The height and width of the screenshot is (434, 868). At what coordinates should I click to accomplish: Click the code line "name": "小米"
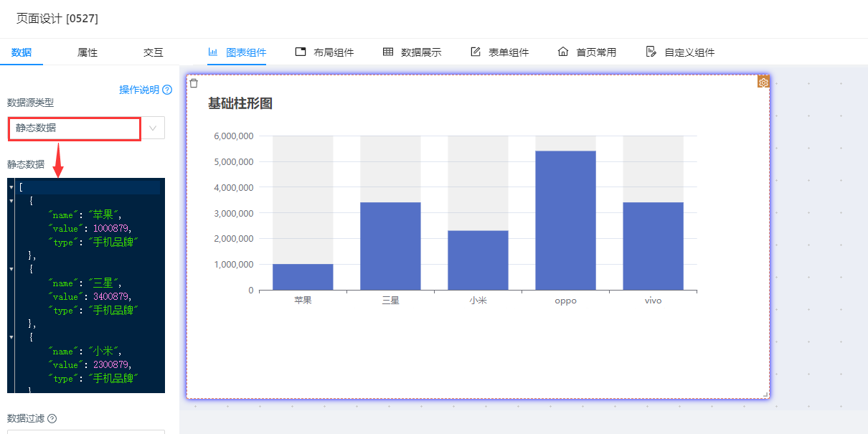coord(86,351)
